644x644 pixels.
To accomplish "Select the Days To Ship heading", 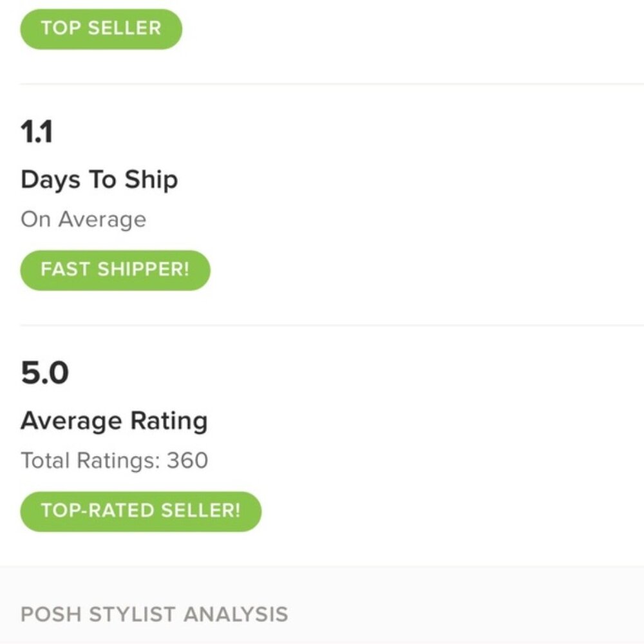I will 99,180.
